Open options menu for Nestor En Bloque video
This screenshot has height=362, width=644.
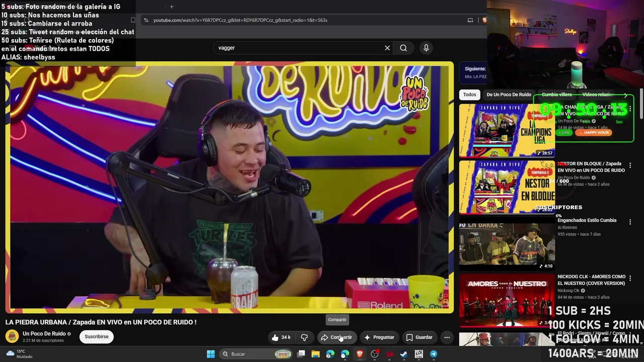tap(630, 165)
